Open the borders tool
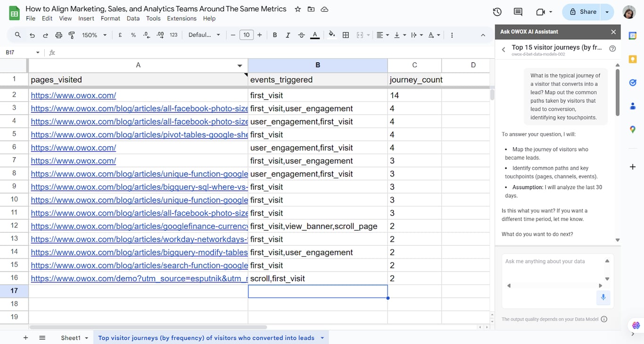Viewport: 644px width, 344px height. [x=346, y=35]
